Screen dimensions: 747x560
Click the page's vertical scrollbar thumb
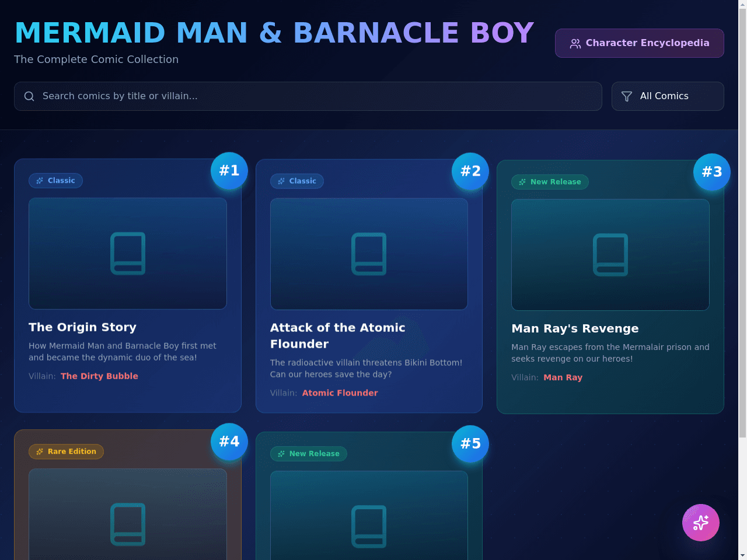742,222
